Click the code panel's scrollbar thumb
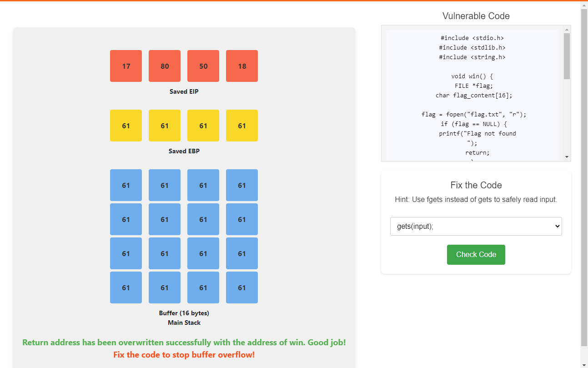This screenshot has width=588, height=368. (x=567, y=55)
